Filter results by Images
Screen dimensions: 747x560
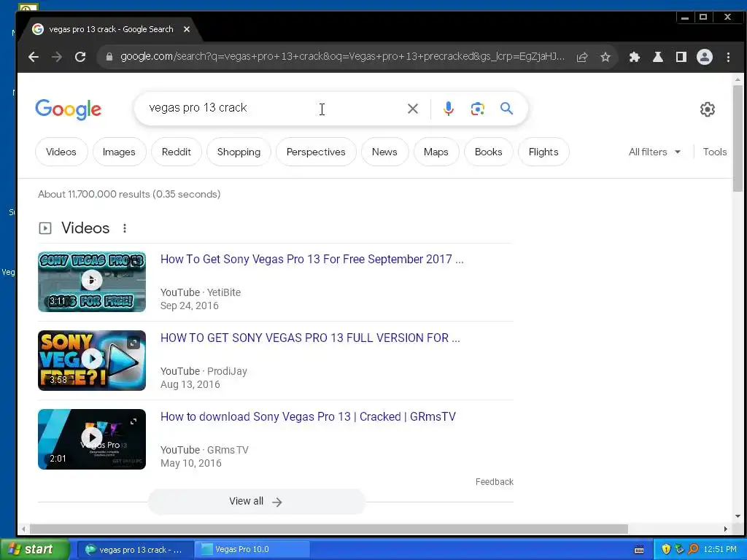[x=119, y=152]
